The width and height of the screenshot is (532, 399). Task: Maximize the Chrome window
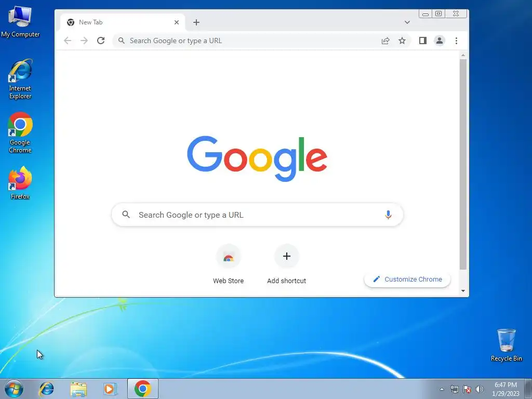pos(438,14)
